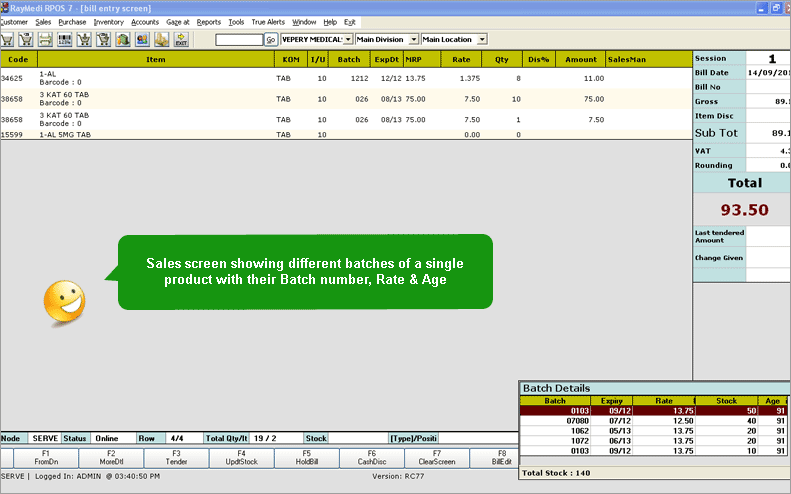This screenshot has height=494, width=791.
Task: Click the F5 HoldBill button
Action: coord(306,458)
